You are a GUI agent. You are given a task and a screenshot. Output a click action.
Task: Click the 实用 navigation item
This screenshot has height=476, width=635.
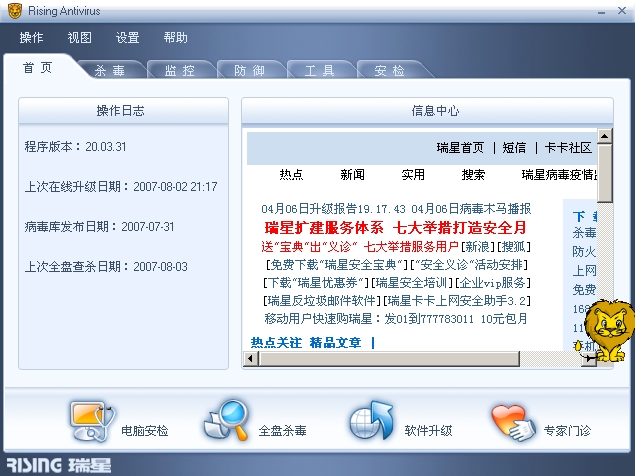coord(413,175)
